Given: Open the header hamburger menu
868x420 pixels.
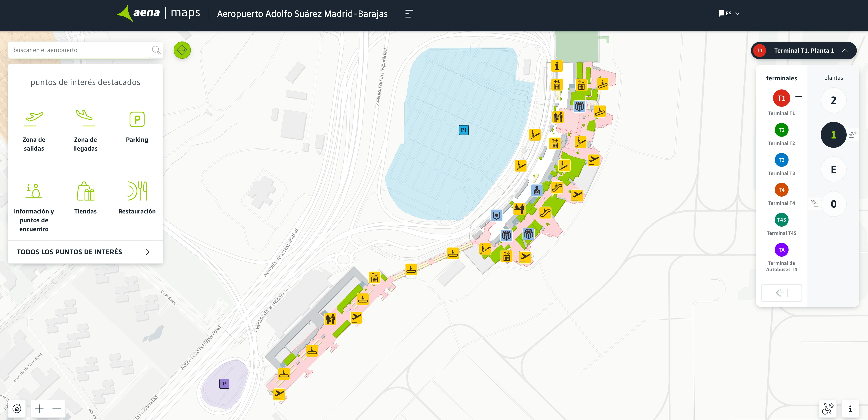Looking at the screenshot, I should [x=409, y=13].
